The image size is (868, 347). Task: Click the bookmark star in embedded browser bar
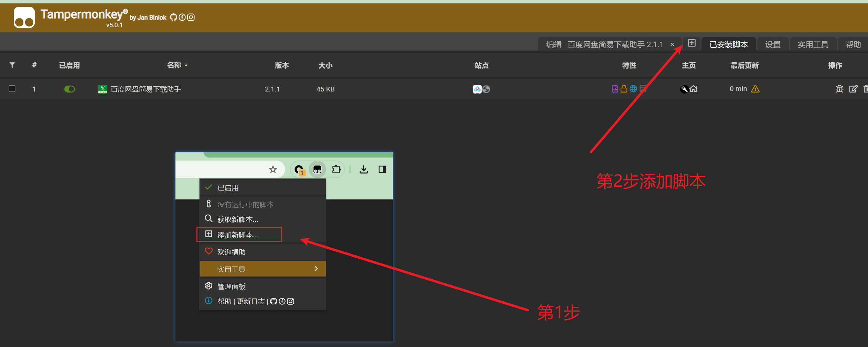pos(273,169)
